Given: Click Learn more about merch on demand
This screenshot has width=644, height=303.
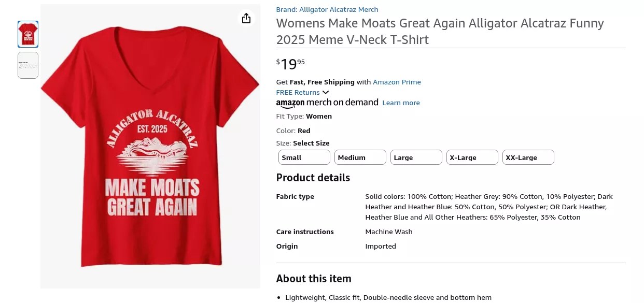Looking at the screenshot, I should (401, 103).
